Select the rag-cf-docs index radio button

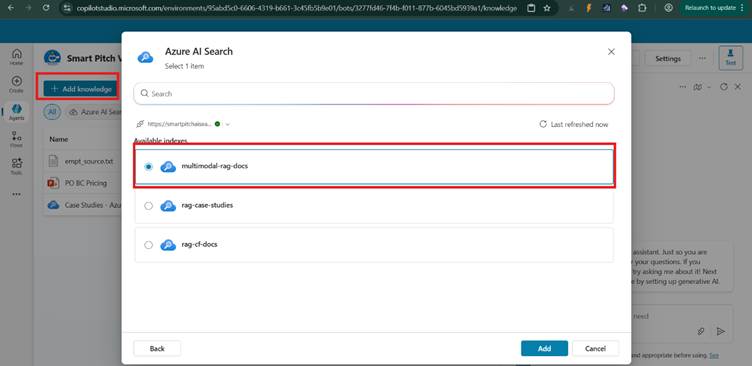[149, 245]
